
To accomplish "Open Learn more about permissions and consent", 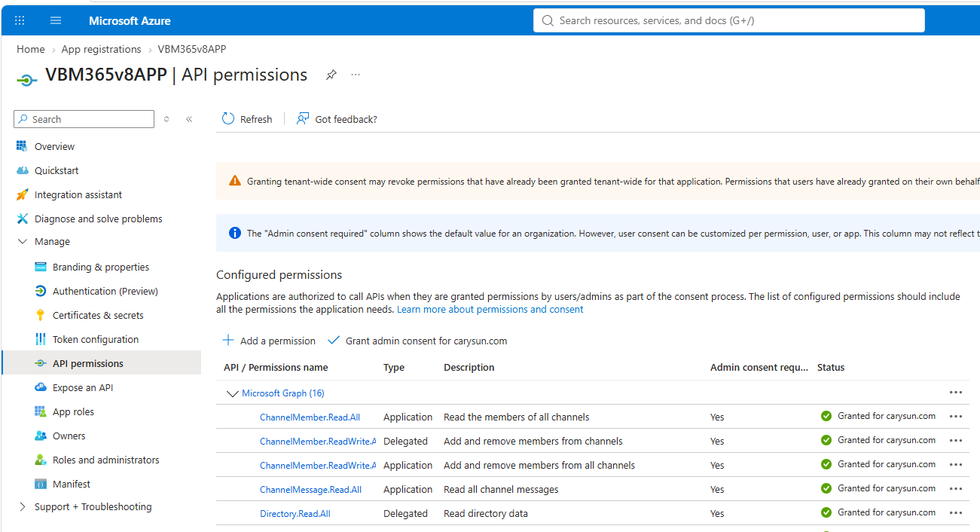I will [x=490, y=309].
